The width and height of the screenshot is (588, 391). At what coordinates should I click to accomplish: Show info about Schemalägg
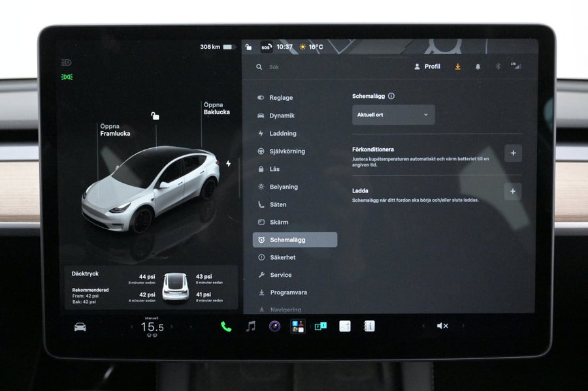pyautogui.click(x=391, y=96)
